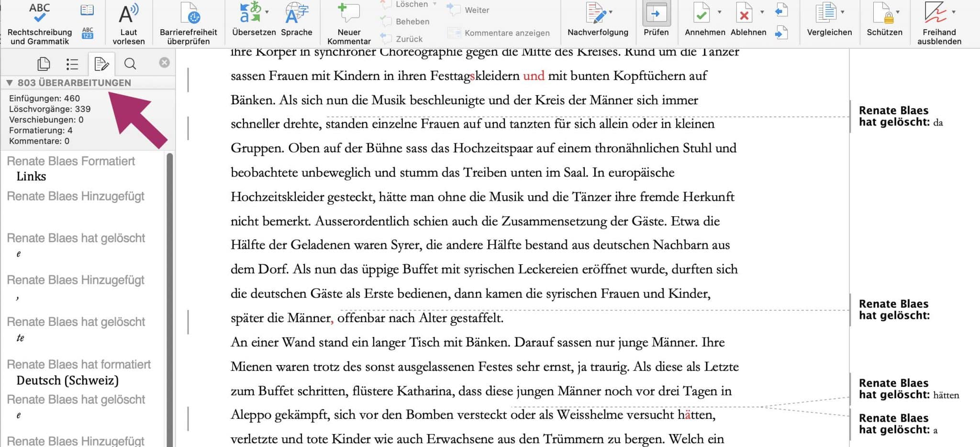Click balloon 'hat gelöscht: hätten'
The height and width of the screenshot is (447, 980).
coord(909,389)
